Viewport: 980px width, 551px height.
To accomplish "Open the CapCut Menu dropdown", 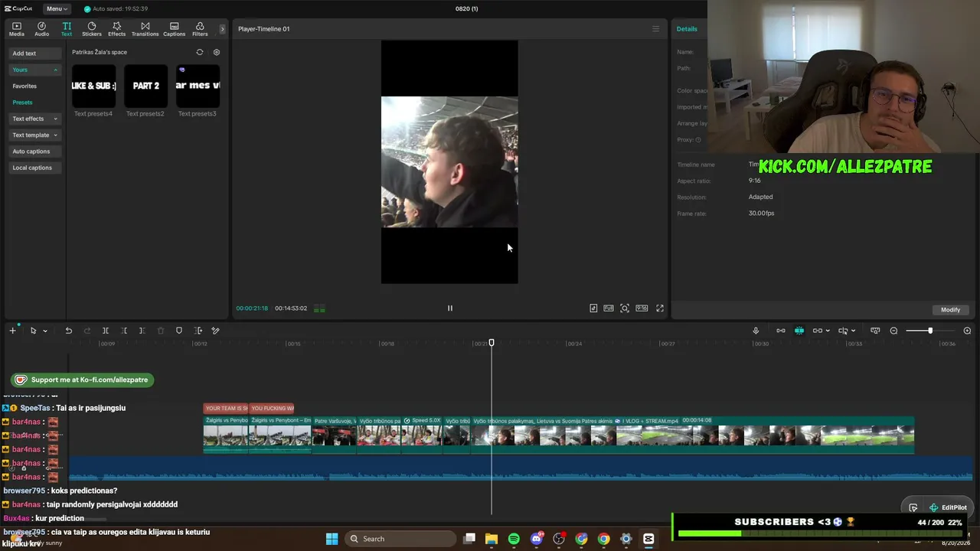I will click(57, 8).
